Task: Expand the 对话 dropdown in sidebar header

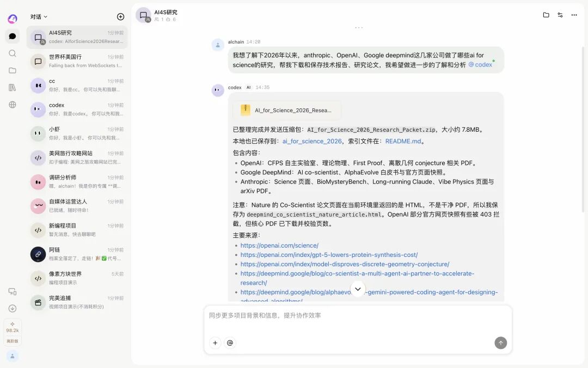Action: [x=39, y=16]
